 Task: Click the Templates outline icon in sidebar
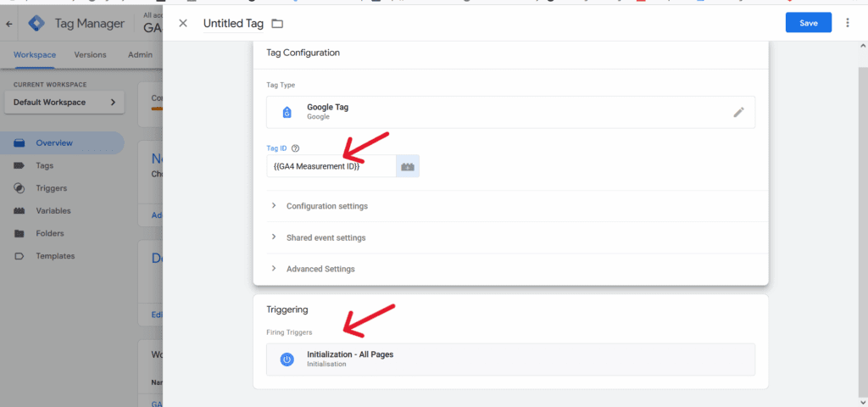tap(19, 256)
